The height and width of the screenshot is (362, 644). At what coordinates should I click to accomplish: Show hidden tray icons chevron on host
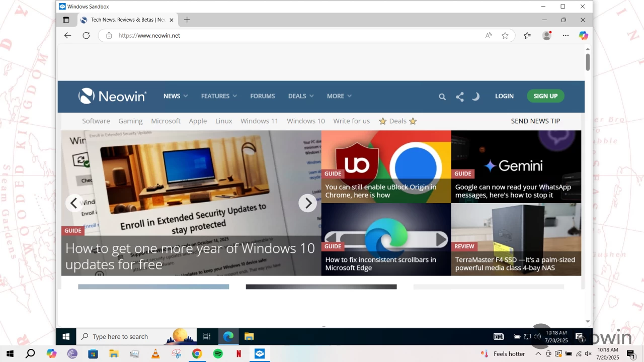[538, 354]
